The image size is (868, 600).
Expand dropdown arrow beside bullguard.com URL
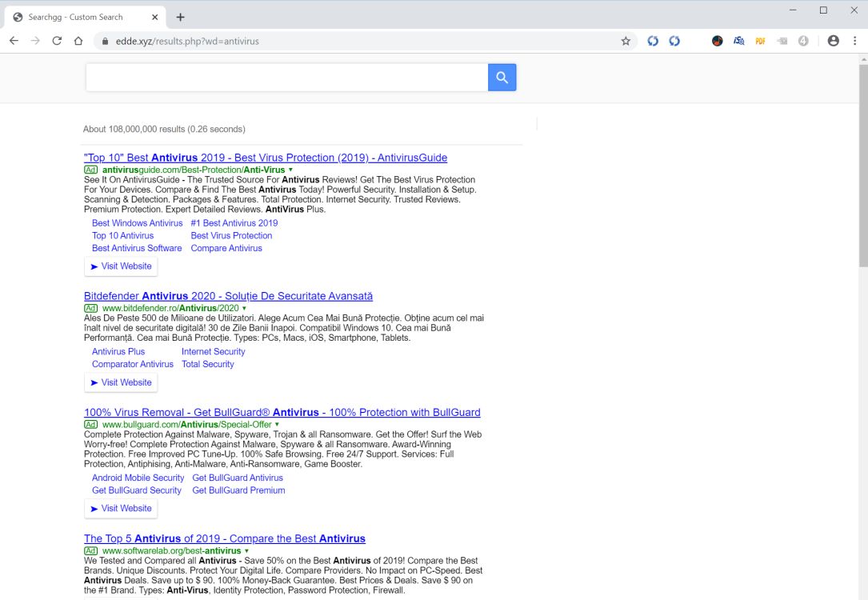[x=277, y=425]
